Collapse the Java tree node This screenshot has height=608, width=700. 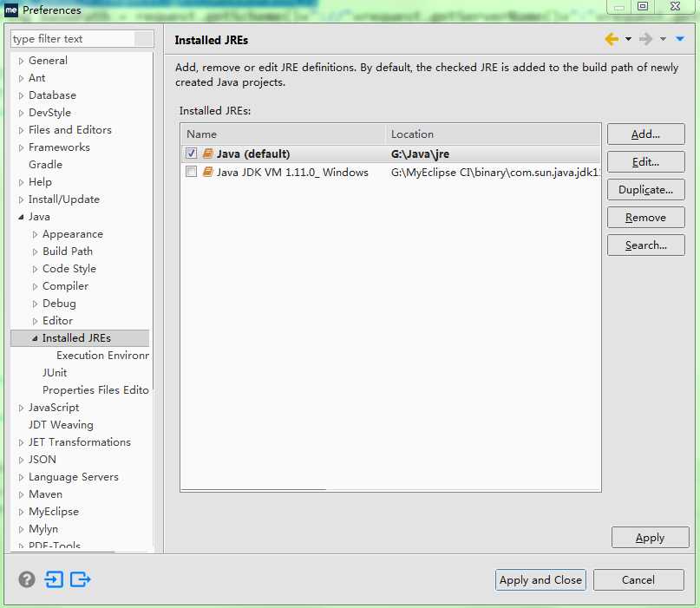coord(21,217)
